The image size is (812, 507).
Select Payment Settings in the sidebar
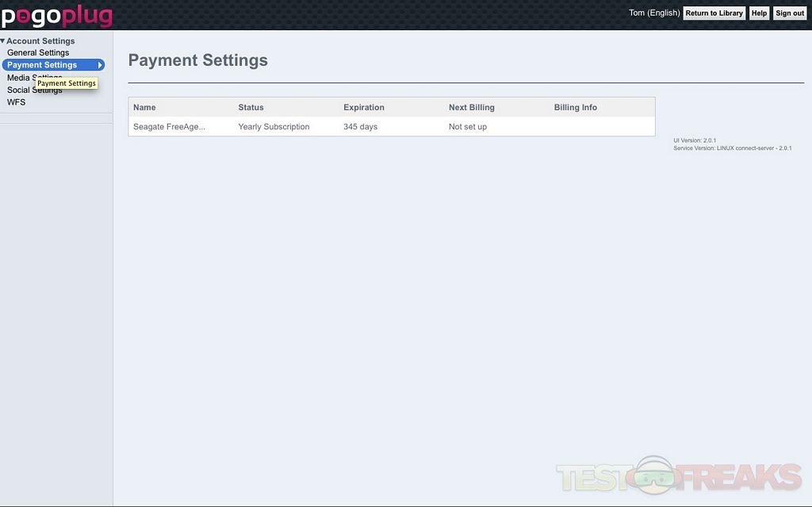43,65
